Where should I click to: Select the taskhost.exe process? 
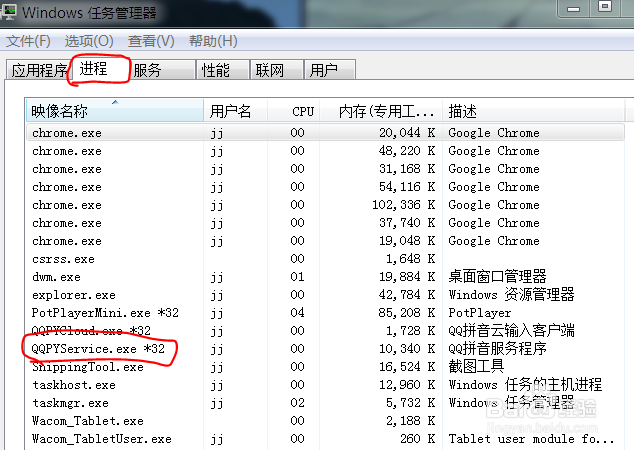325,385
